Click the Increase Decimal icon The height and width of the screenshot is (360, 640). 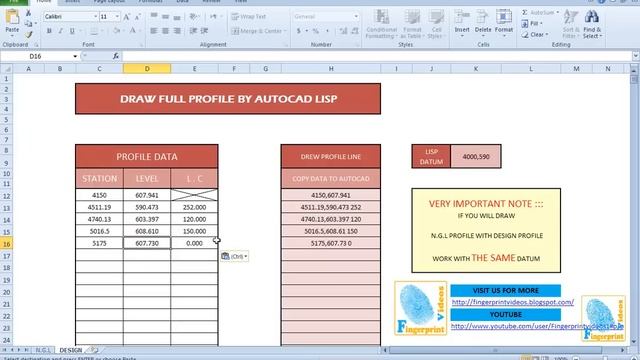(343, 31)
